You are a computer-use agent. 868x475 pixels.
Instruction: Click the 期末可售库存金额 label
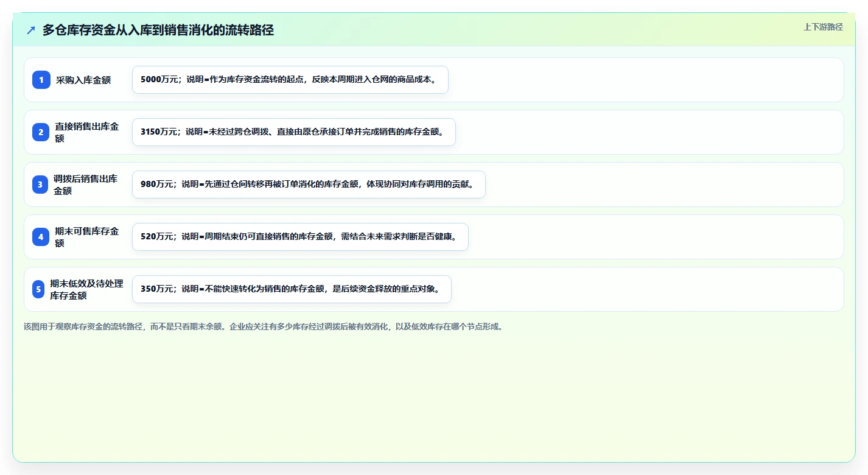(87, 237)
